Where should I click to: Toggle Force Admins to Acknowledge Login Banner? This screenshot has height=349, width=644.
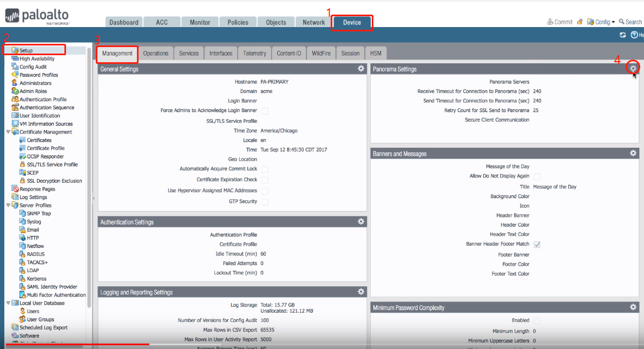coord(265,111)
